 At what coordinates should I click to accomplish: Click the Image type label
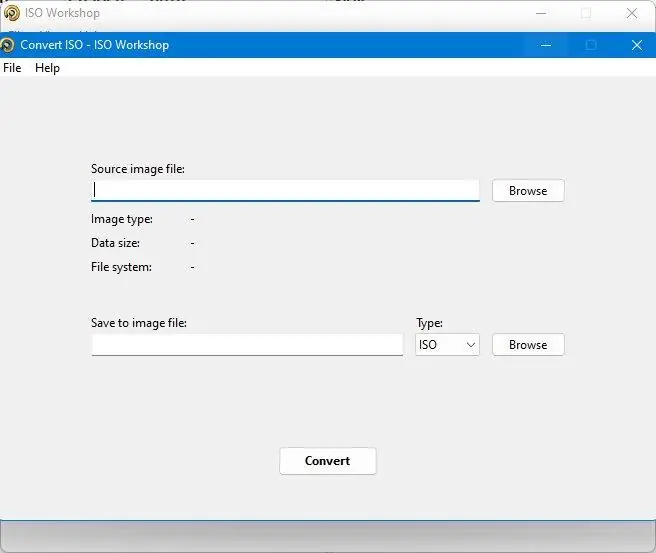click(x=122, y=219)
